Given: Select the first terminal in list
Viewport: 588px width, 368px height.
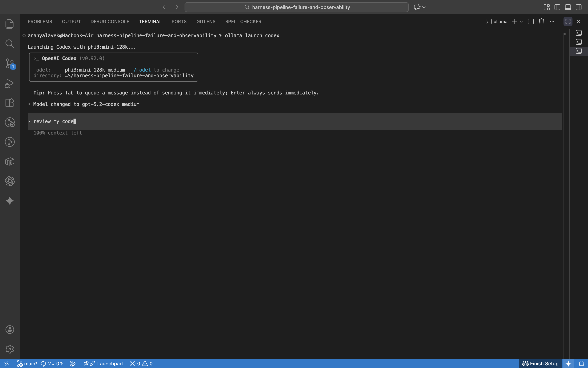Looking at the screenshot, I should click(579, 33).
